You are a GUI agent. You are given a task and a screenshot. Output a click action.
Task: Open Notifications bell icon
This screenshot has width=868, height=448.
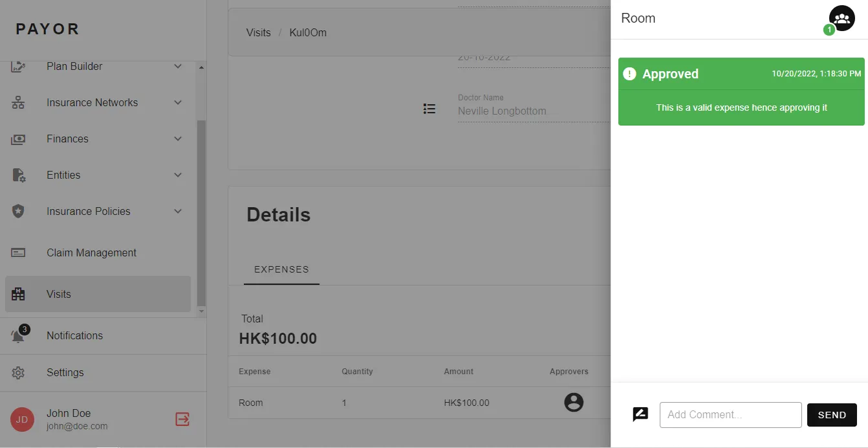tap(19, 335)
